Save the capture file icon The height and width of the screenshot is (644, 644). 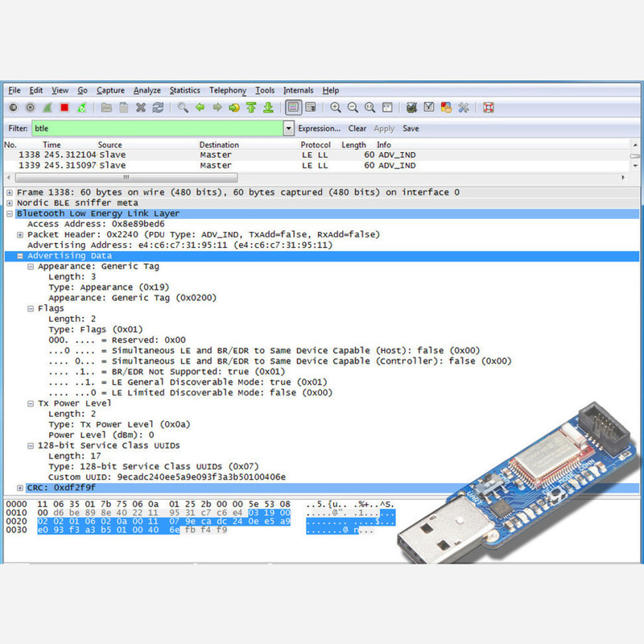124,108
